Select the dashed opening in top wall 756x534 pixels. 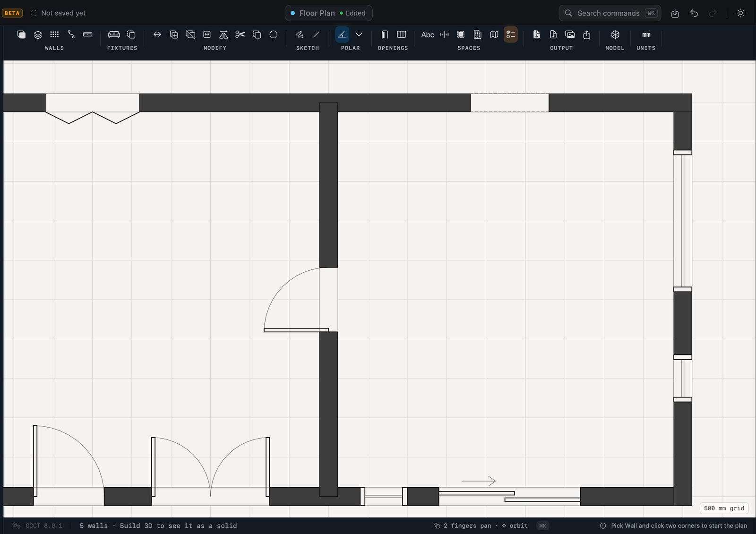[509, 103]
